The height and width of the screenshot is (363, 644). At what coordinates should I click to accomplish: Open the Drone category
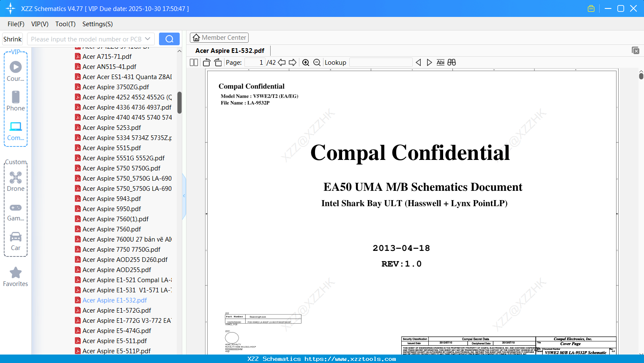(x=16, y=181)
